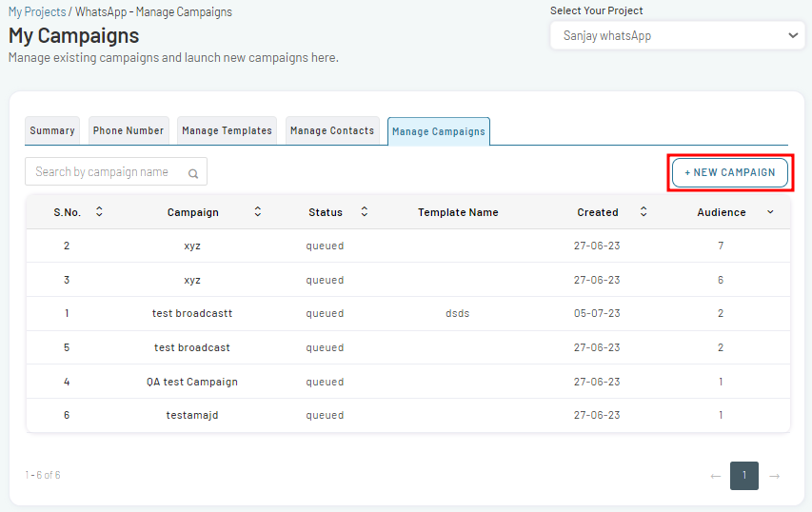Open the My Projects breadcrumb link
The height and width of the screenshot is (512, 812).
[x=37, y=12]
